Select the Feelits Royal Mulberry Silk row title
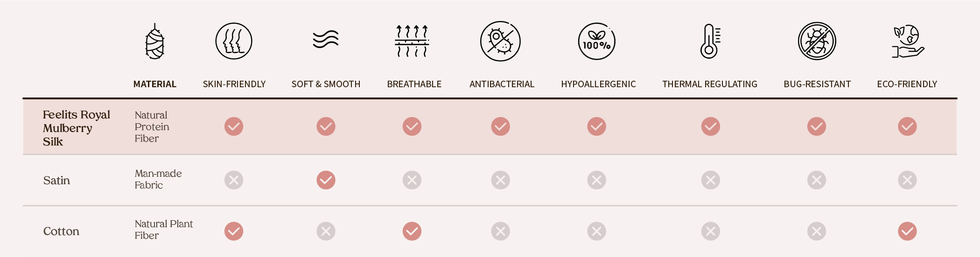 (x=76, y=128)
